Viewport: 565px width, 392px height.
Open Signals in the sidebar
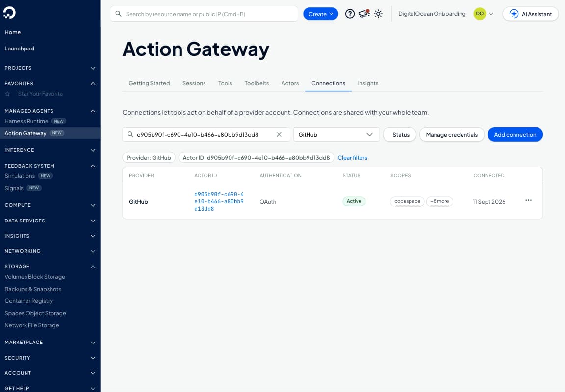point(14,188)
